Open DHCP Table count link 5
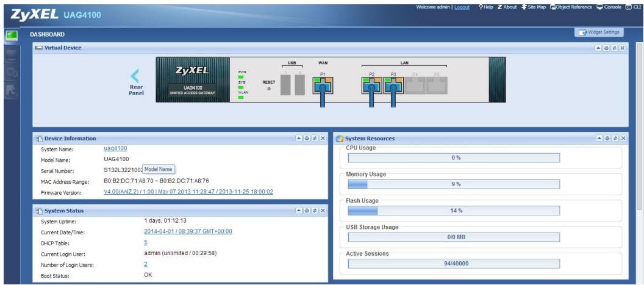The image size is (644, 285). click(145, 242)
